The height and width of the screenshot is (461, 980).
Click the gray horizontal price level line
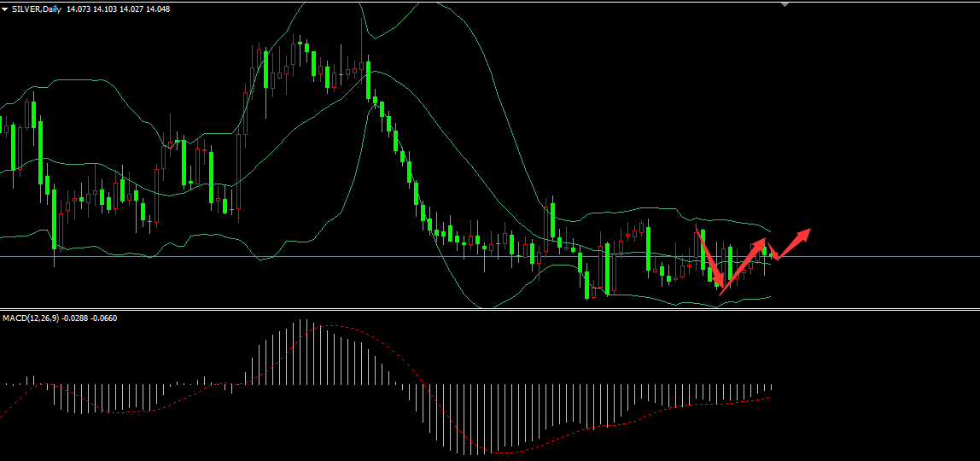coord(256,256)
